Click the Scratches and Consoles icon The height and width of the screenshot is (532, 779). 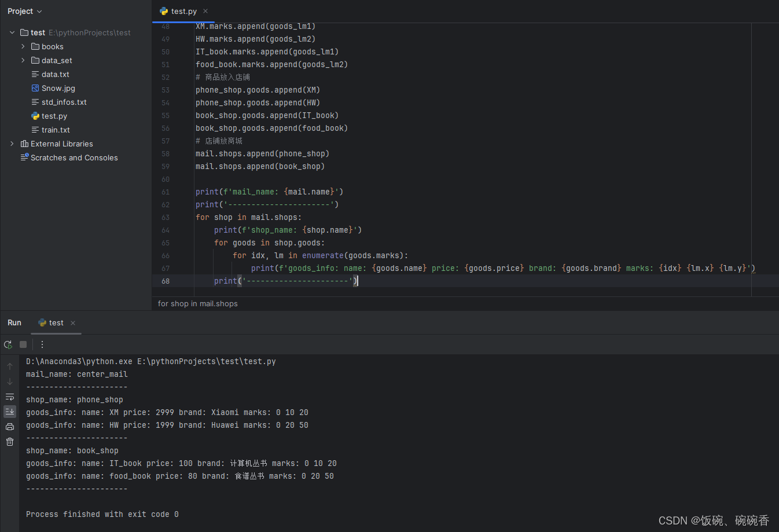[24, 157]
